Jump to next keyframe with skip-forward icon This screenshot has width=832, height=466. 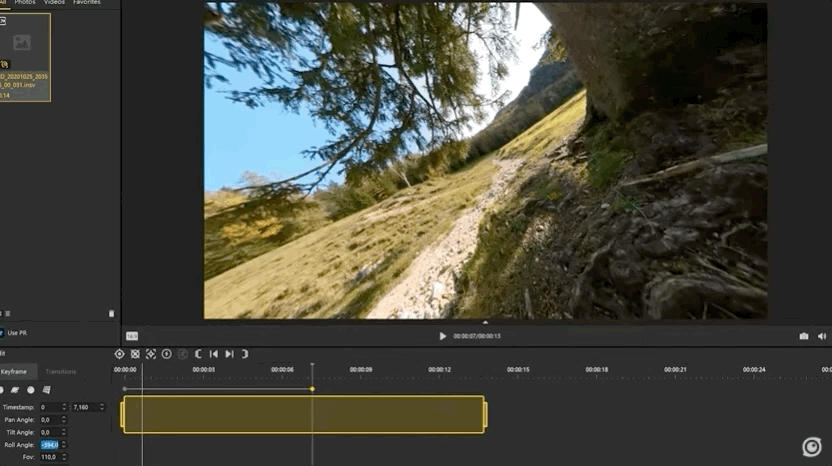[x=229, y=354]
